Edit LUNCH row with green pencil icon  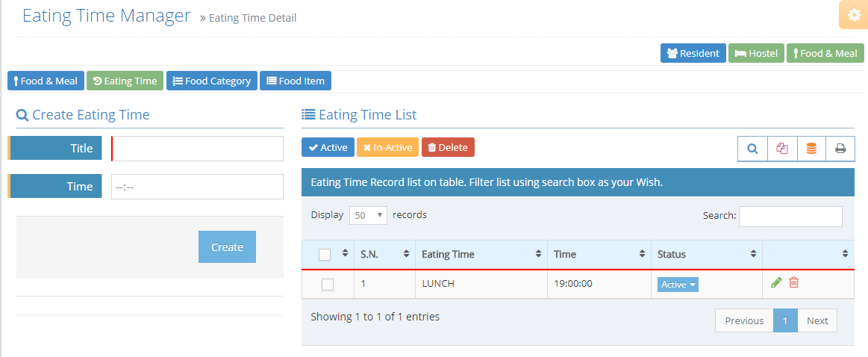pos(776,282)
